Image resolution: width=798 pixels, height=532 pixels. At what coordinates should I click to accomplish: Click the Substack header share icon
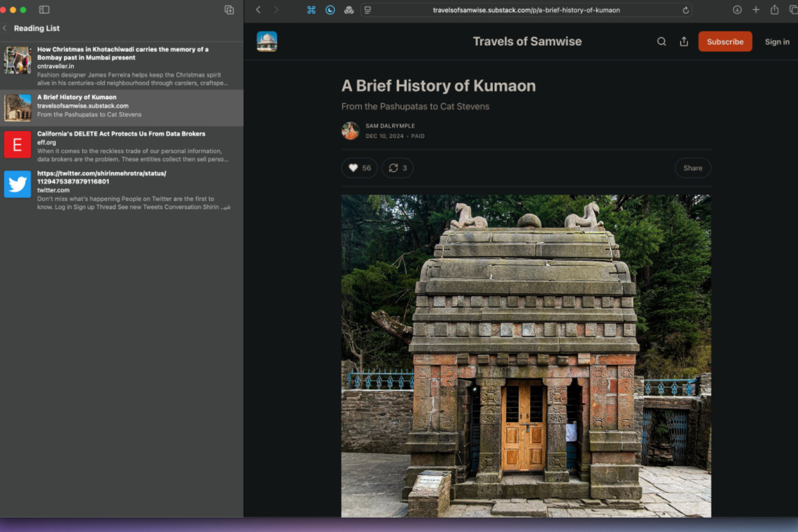point(684,41)
